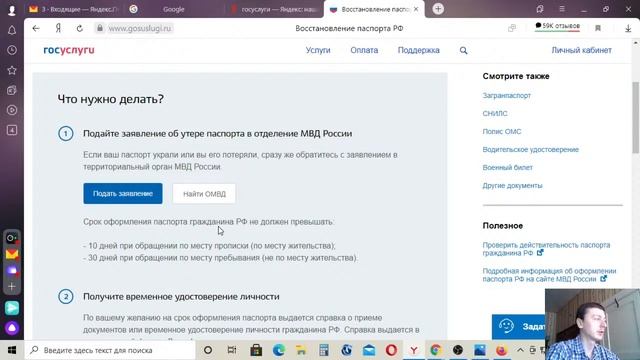
Task: Open the video play icon in the sidebar
Action: pyautogui.click(x=12, y=110)
